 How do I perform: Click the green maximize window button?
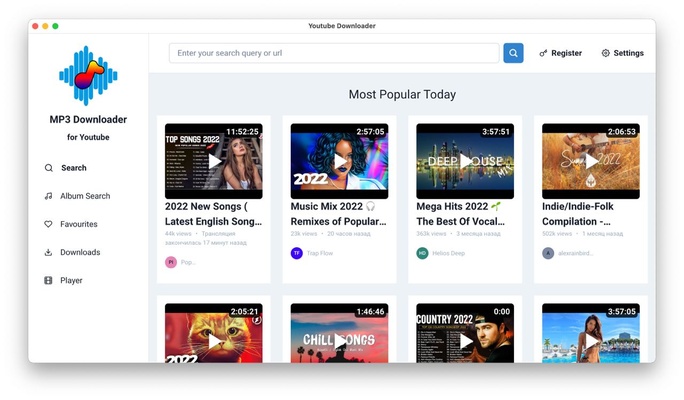point(55,26)
